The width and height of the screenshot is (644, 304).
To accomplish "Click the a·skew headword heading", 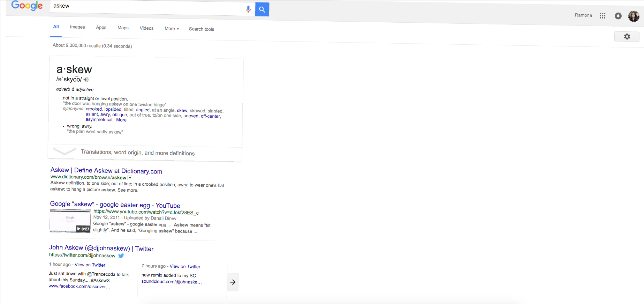I will (74, 69).
